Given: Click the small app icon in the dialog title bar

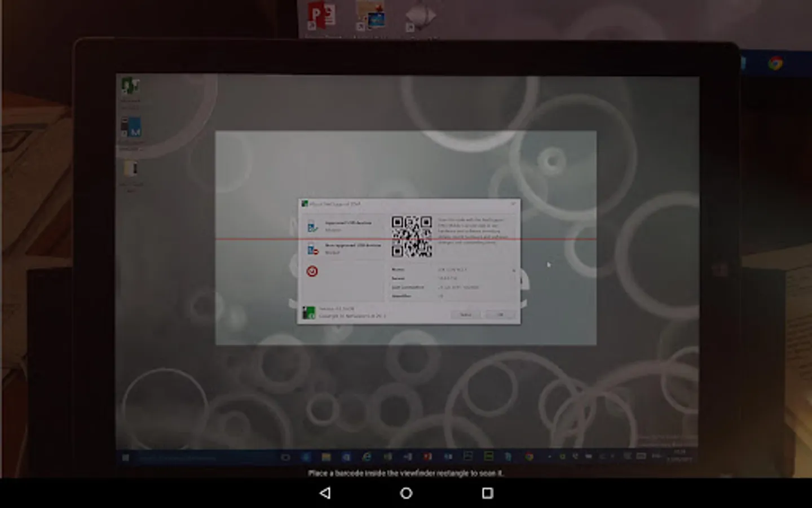Looking at the screenshot, I should point(304,204).
